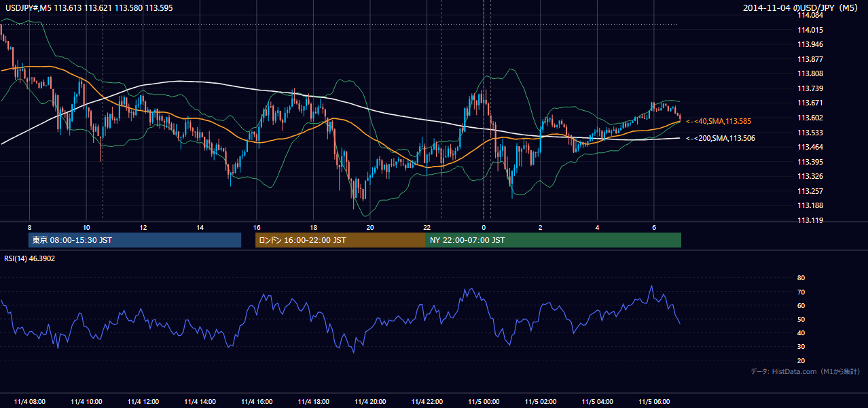Click price level 113.395 on the axis
This screenshot has width=868, height=408.
810,162
